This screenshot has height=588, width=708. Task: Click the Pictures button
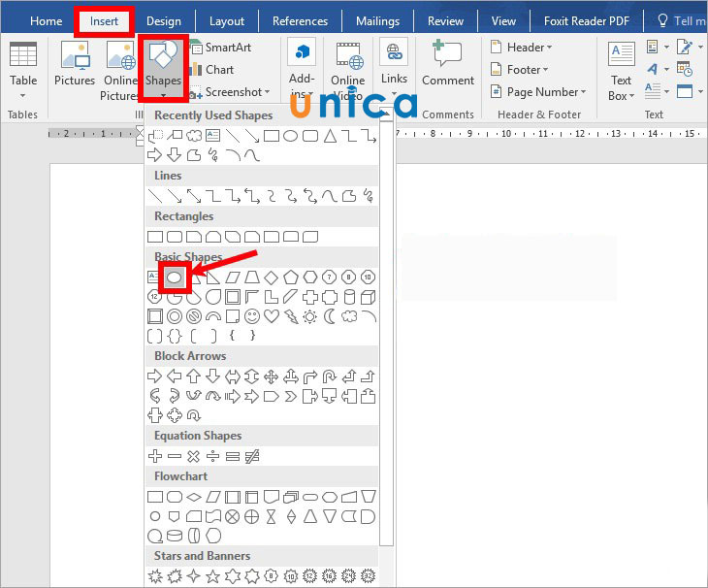click(x=75, y=64)
